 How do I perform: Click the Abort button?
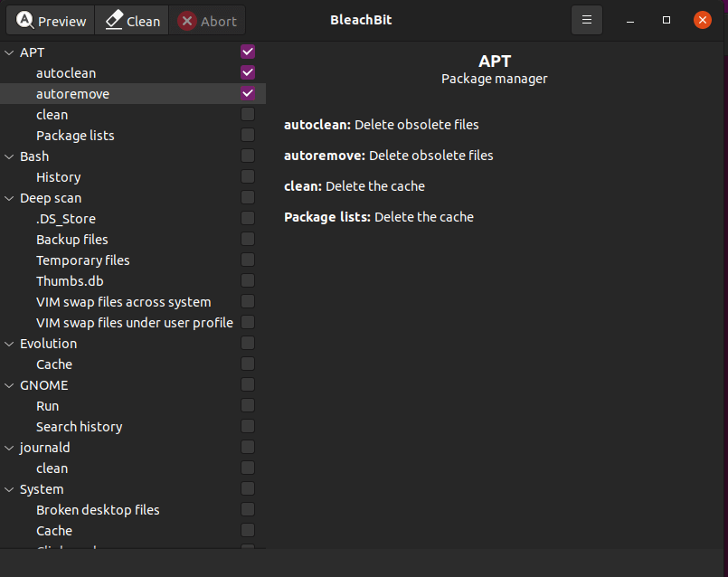tap(207, 20)
